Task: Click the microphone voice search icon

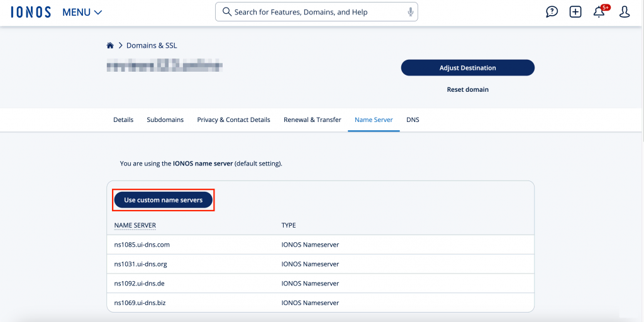Action: 410,12
